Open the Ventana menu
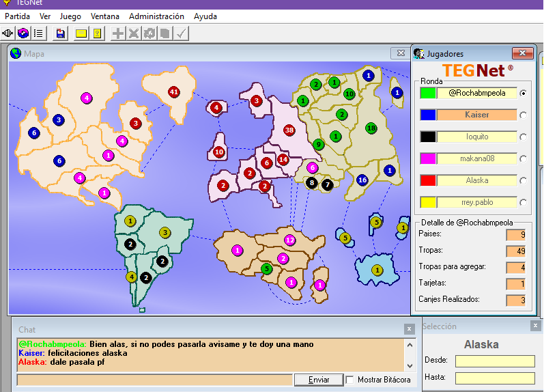This screenshot has width=557, height=392. [104, 16]
